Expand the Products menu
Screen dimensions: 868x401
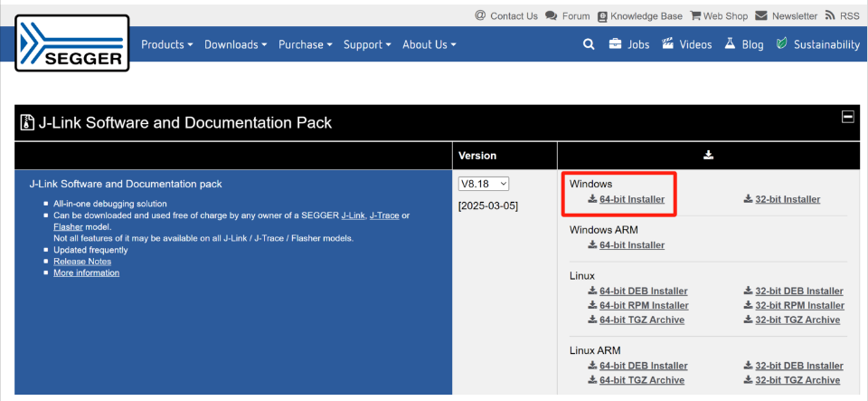coord(166,44)
